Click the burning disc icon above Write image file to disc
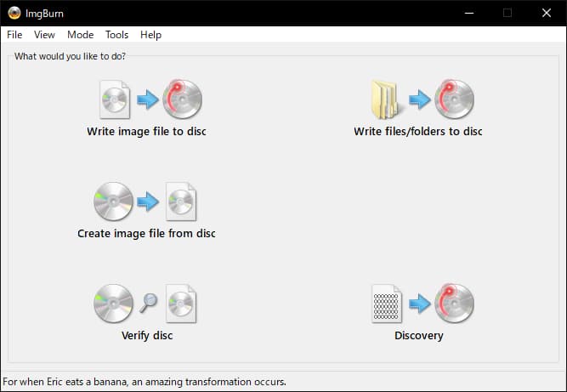This screenshot has height=392, width=567. coord(182,99)
